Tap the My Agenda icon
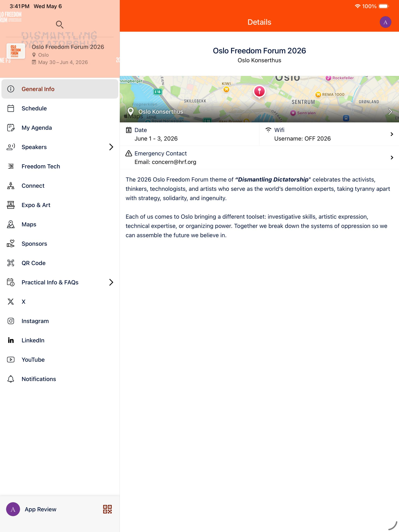 click(x=11, y=128)
